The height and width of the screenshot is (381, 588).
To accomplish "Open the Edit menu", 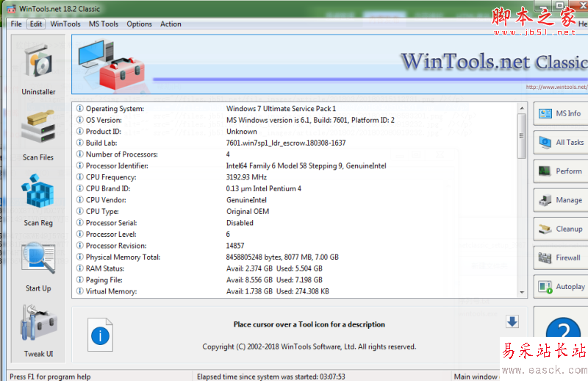I will 36,24.
